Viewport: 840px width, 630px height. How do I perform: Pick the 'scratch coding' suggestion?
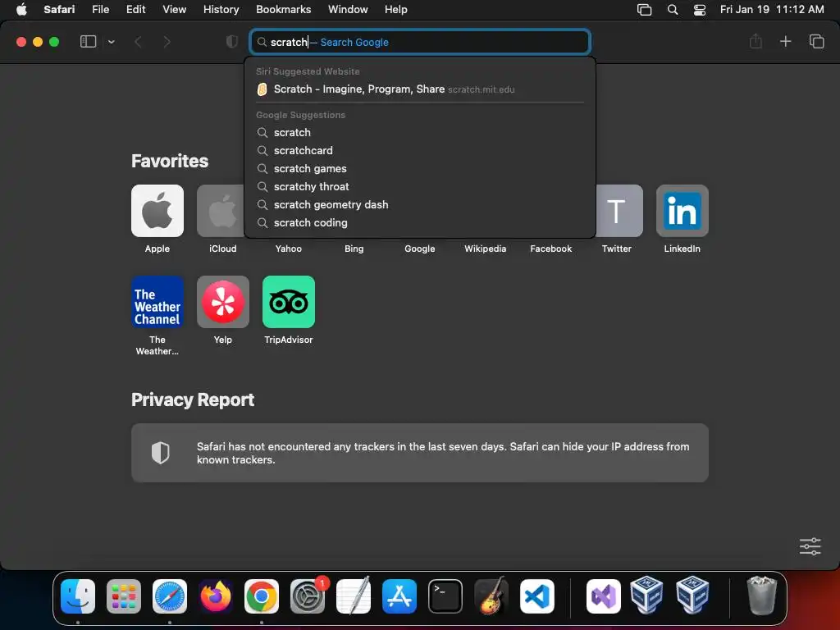click(x=420, y=223)
